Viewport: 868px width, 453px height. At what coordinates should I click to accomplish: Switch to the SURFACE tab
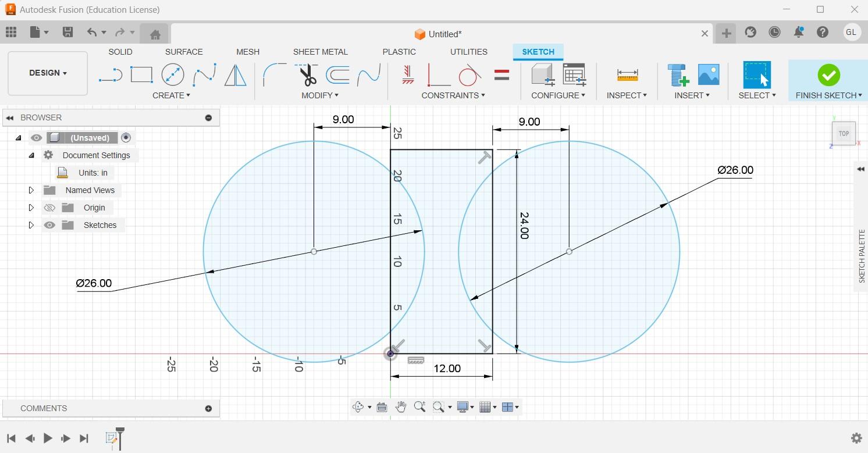click(x=184, y=52)
